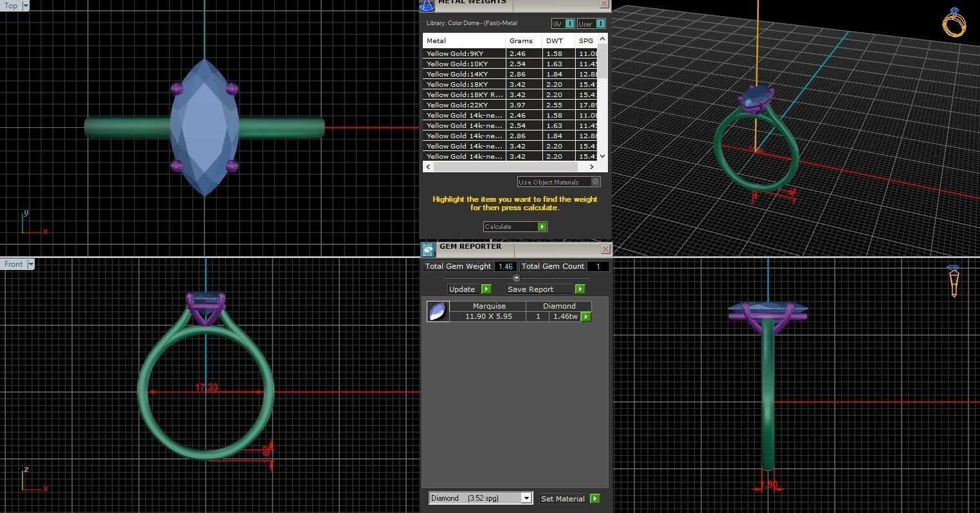Viewport: 980px width, 513px height.
Task: Click the Gem Reporter panel icon
Action: click(428, 249)
